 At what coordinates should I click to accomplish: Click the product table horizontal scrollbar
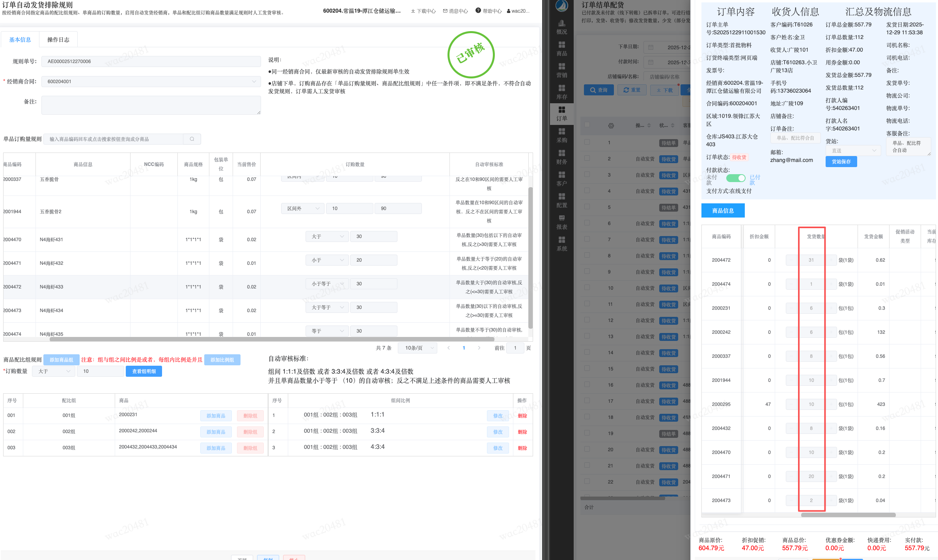tap(848, 515)
